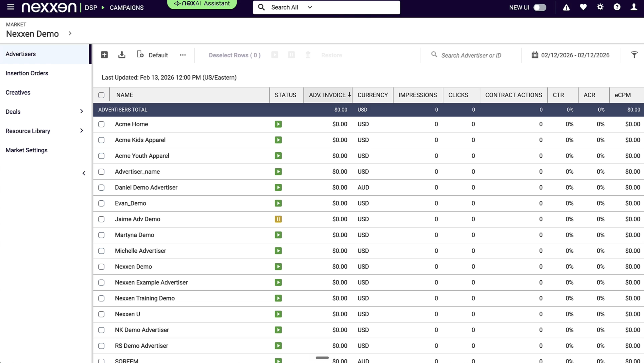
Task: Click the horizontal scrollbar handle at bottom
Action: click(322, 358)
